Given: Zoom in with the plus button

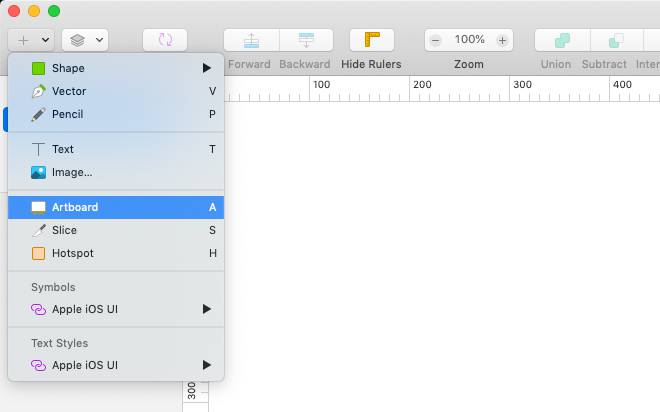Looking at the screenshot, I should pos(502,40).
